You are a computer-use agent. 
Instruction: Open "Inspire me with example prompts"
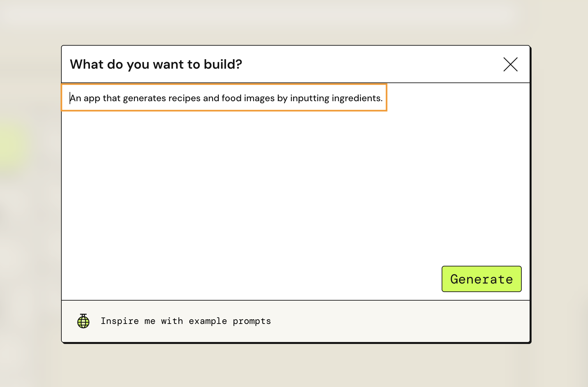tap(186, 321)
